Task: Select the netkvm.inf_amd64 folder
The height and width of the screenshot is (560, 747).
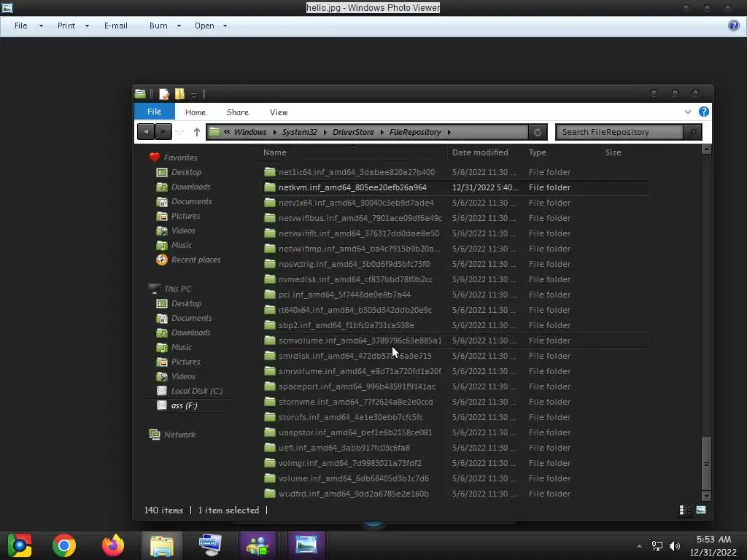Action: coord(455,187)
